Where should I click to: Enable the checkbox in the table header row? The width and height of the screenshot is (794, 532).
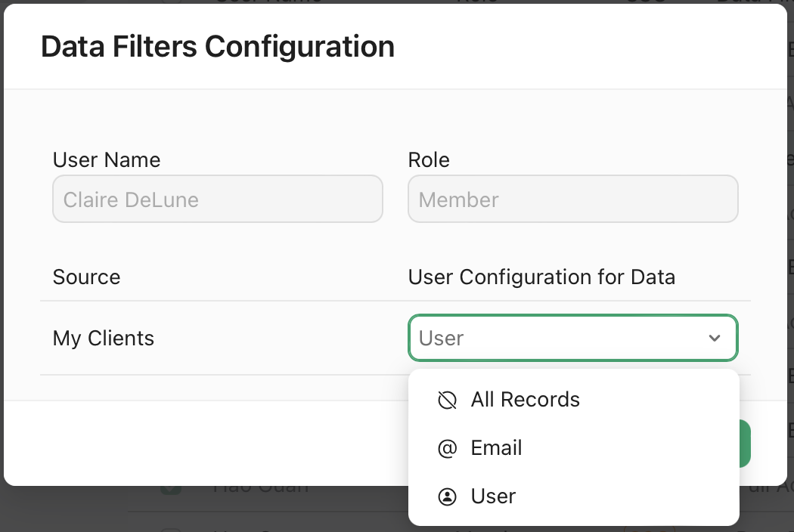[171, 3]
